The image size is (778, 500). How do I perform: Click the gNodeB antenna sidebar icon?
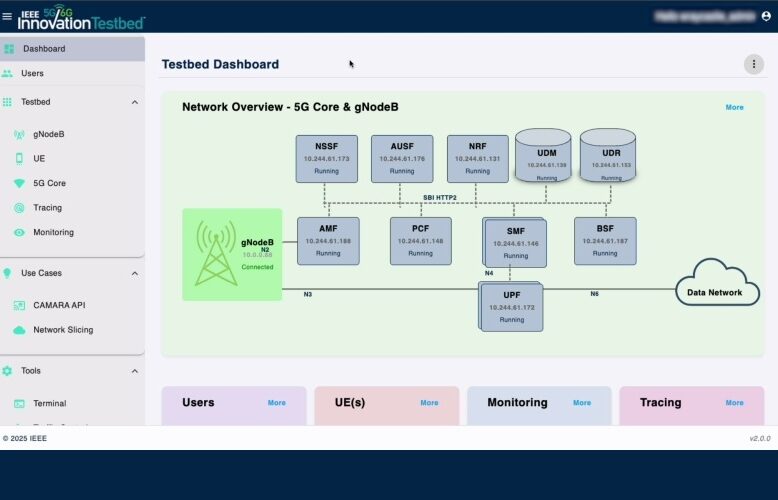coord(19,134)
